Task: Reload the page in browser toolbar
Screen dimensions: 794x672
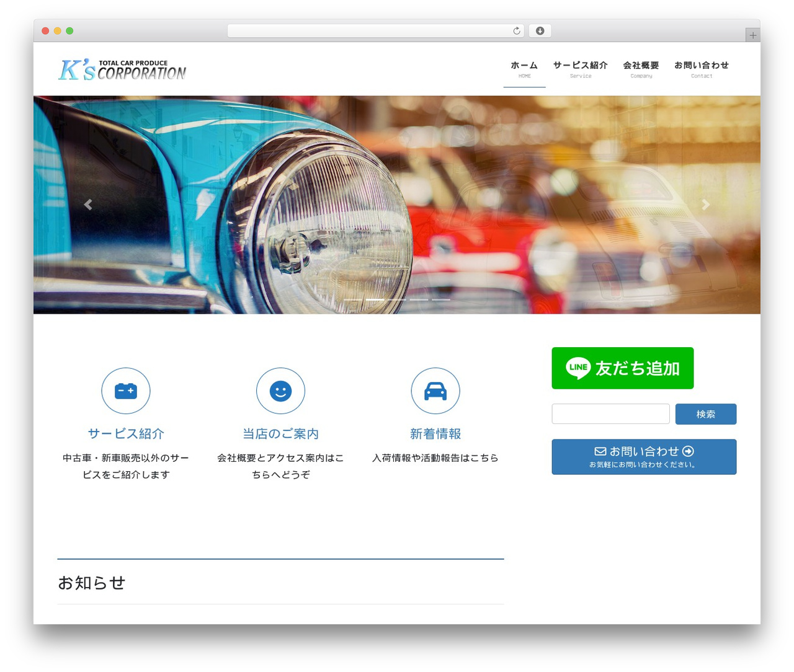Action: (x=517, y=31)
